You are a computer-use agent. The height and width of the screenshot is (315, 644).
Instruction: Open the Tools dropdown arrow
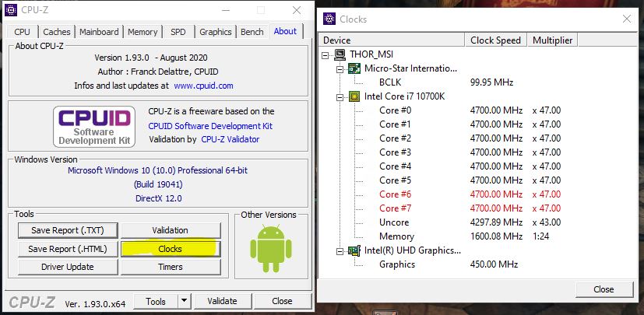(x=185, y=301)
